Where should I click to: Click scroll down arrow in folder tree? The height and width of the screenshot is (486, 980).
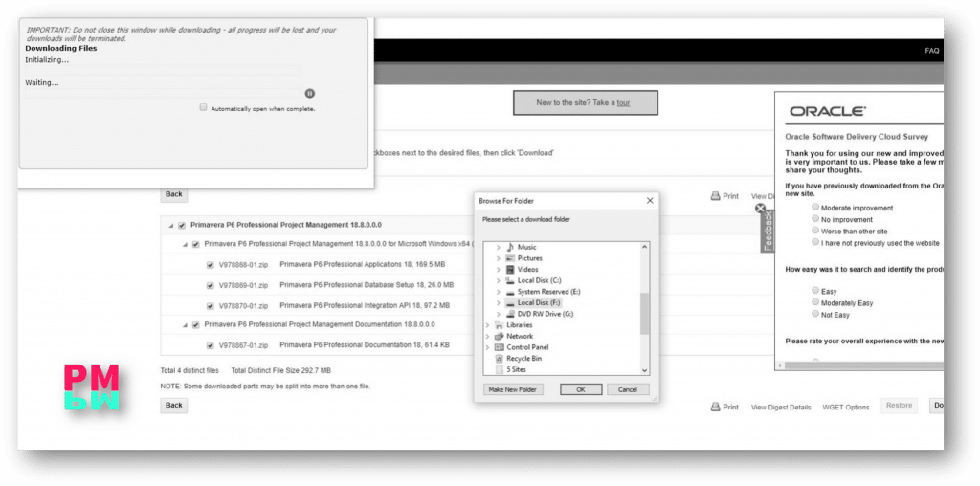point(644,370)
